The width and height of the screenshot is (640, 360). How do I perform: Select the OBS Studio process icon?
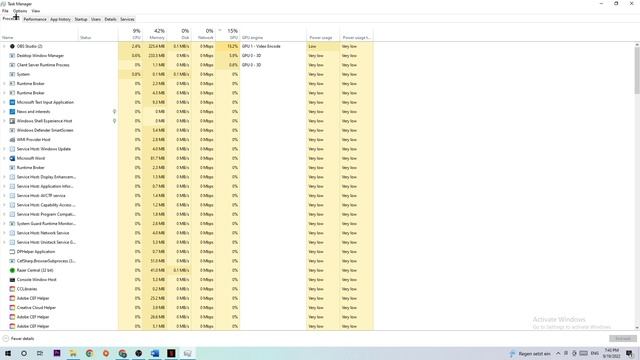point(12,46)
